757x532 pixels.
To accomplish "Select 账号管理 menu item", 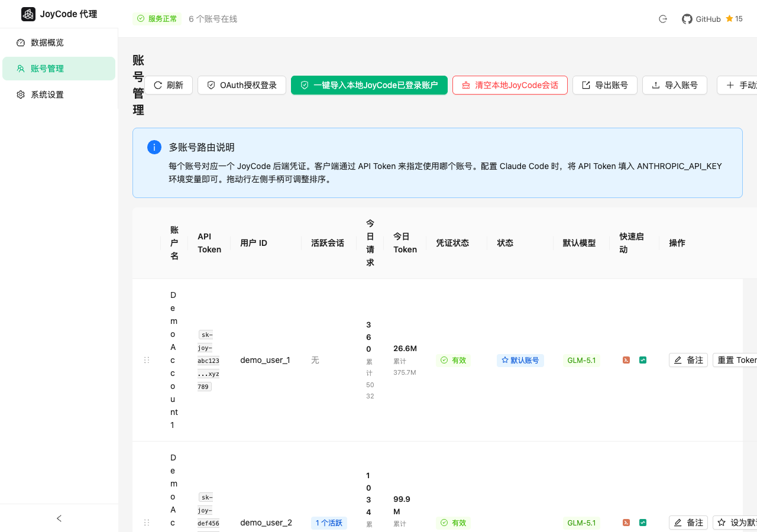I will (59, 69).
